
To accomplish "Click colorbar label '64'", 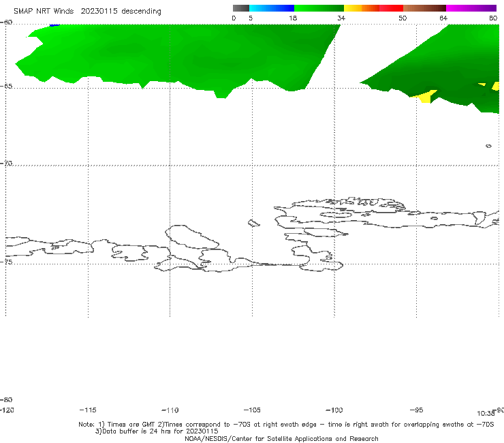I will click(x=443, y=18).
